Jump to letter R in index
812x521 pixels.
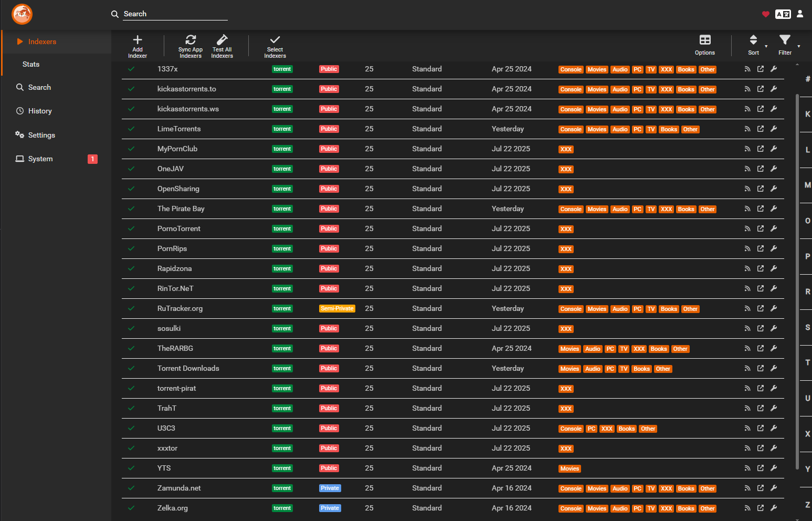807,291
